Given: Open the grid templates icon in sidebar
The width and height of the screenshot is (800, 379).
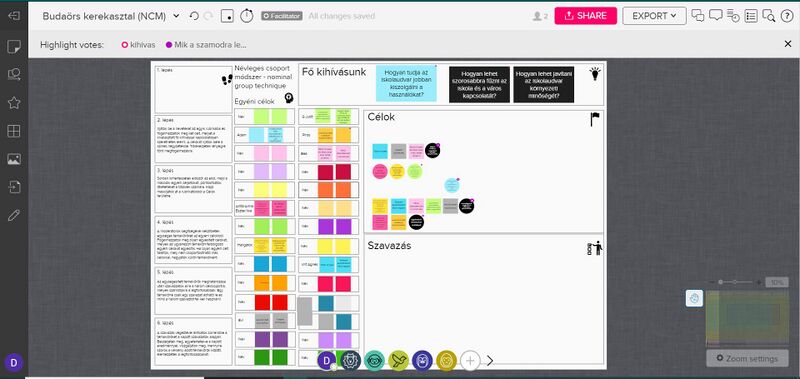Looking at the screenshot, I should tap(14, 131).
